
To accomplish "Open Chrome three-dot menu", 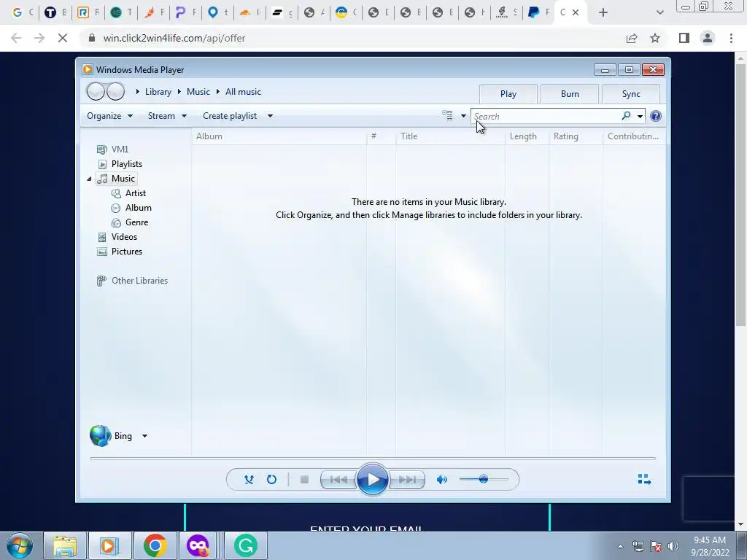I will pyautogui.click(x=731, y=38).
